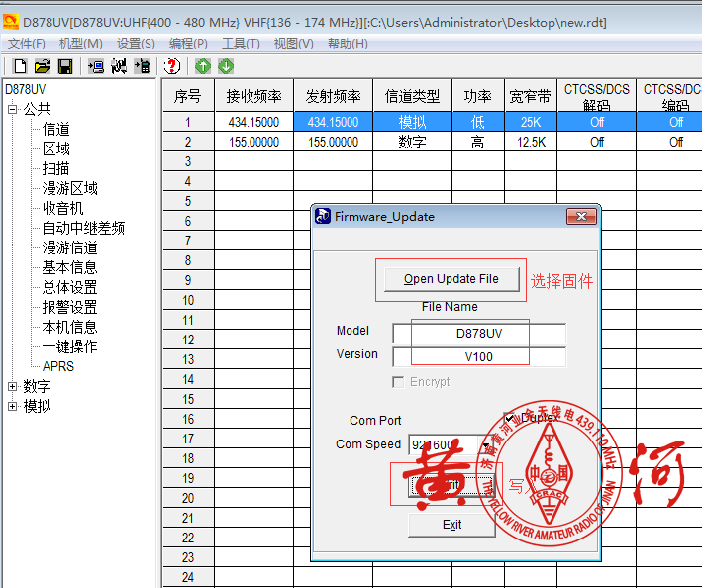
Task: Click the 接收频率 column header
Action: (253, 96)
